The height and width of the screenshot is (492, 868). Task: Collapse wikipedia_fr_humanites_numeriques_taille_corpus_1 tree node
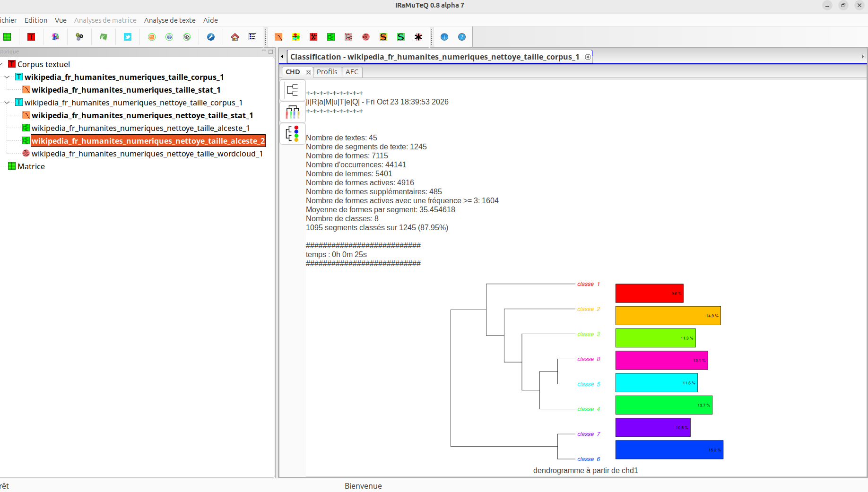(x=7, y=77)
